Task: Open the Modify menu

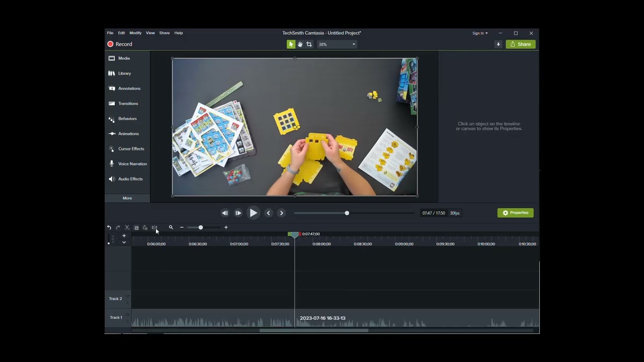Action: point(135,33)
